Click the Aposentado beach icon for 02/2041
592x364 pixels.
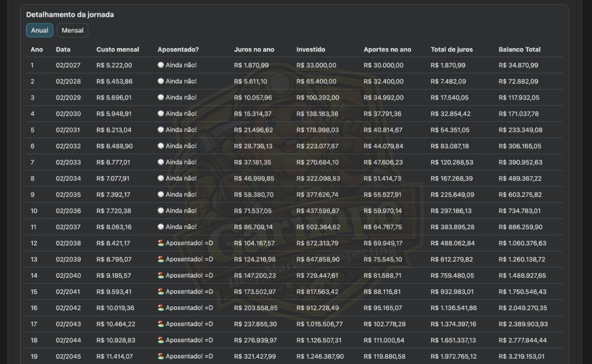(161, 292)
